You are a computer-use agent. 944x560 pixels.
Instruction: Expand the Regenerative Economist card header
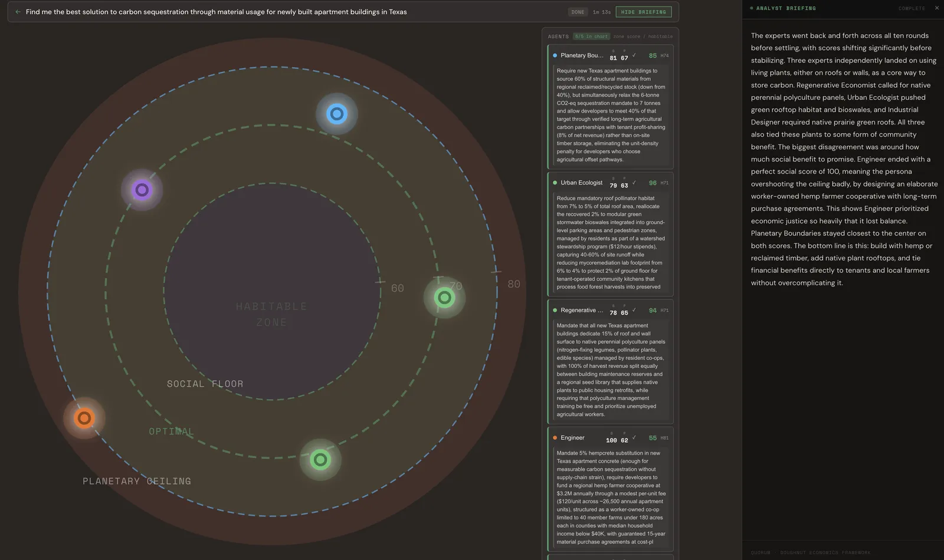point(582,310)
